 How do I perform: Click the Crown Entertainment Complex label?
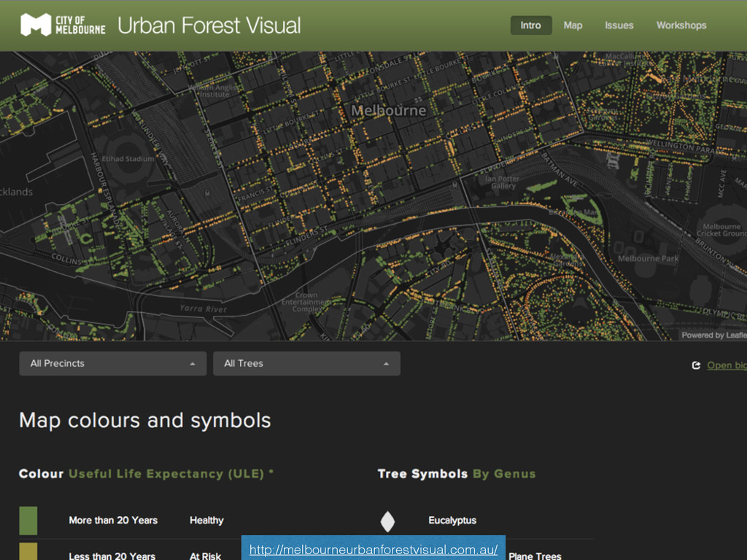click(306, 302)
